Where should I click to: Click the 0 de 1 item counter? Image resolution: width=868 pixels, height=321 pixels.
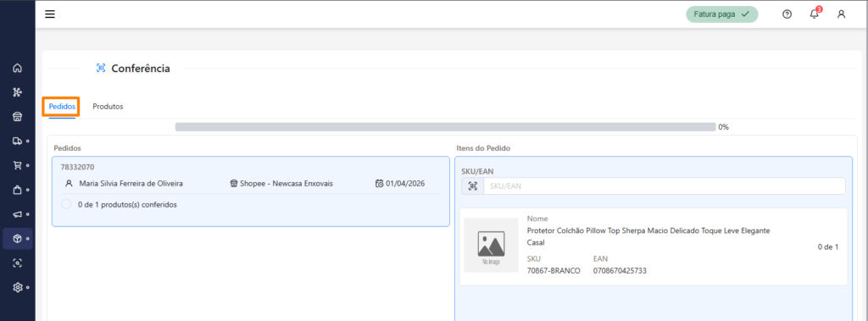(828, 246)
